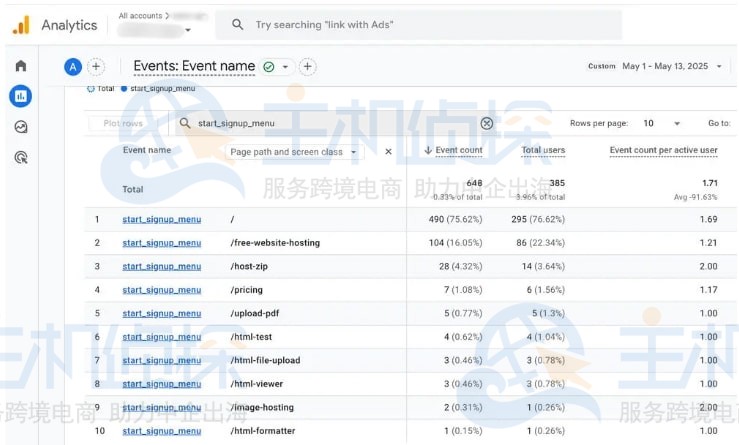Open start_signup_menu link for /html-formatter
This screenshot has width=739, height=445.
(x=162, y=431)
